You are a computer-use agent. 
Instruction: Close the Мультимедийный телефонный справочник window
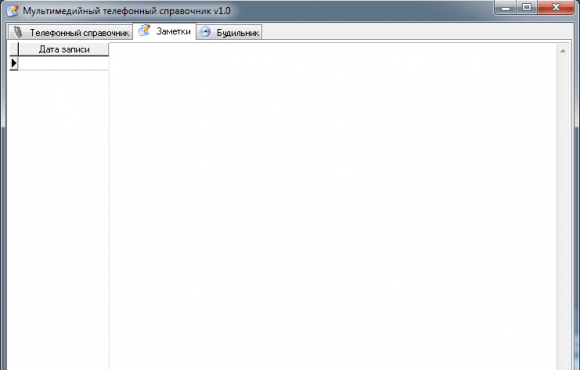coord(556,7)
